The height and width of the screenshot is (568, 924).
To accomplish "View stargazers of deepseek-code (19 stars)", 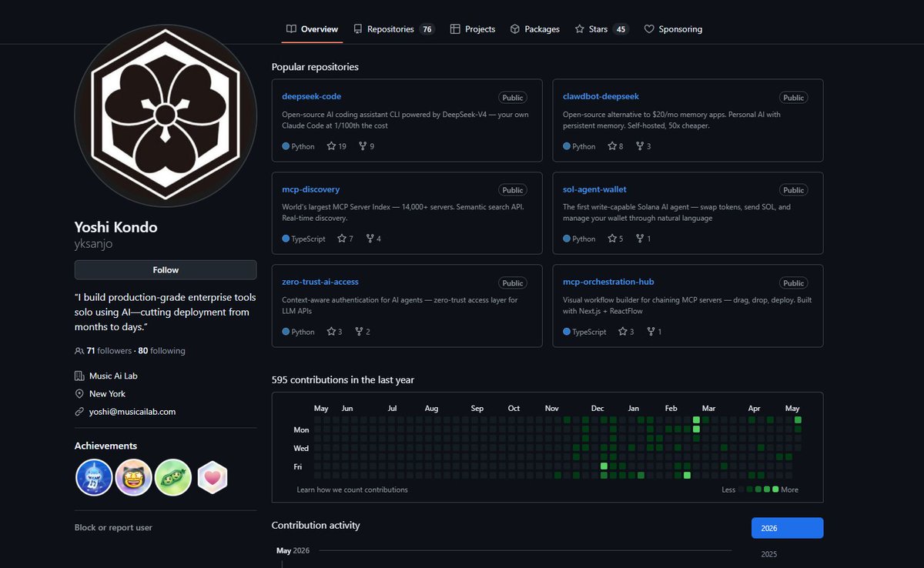I will pos(336,146).
